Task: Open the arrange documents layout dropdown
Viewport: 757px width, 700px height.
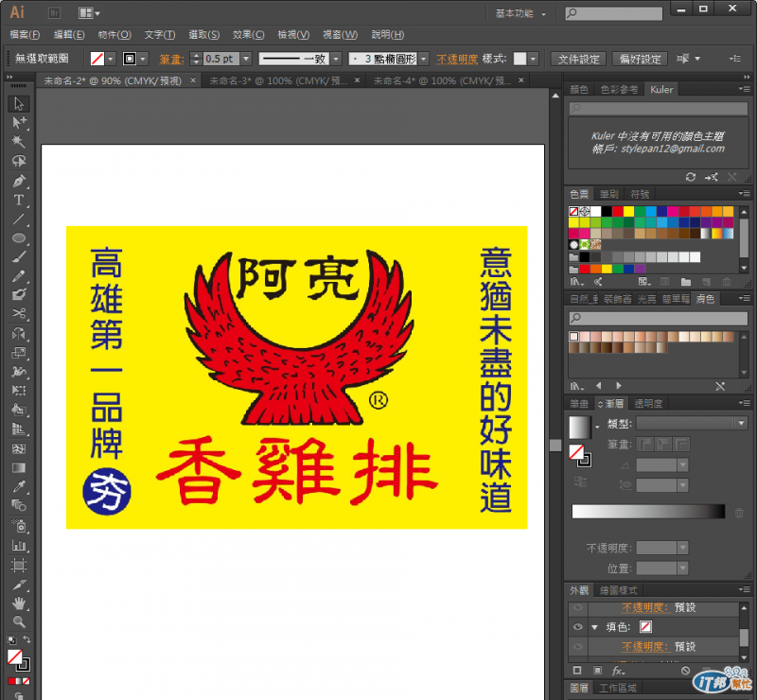Action: (x=89, y=13)
